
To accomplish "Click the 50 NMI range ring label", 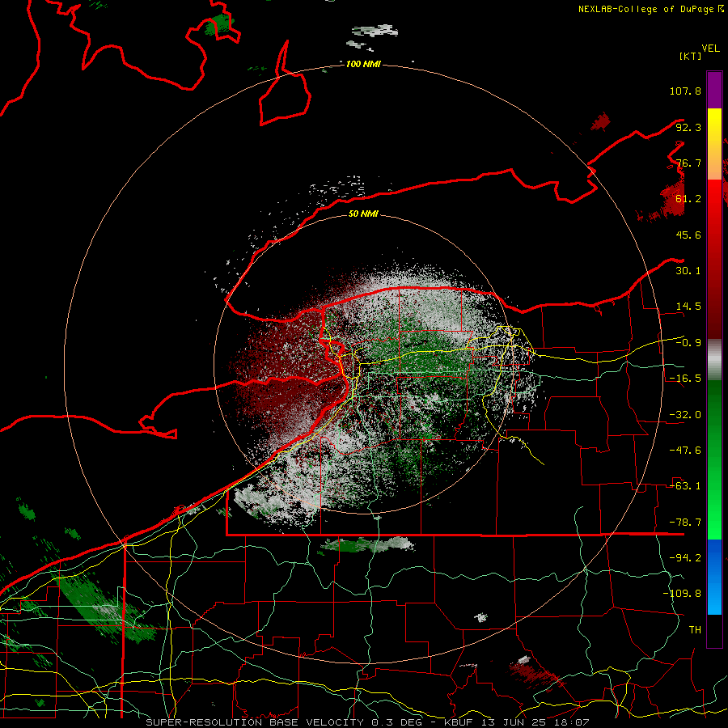I will [x=363, y=214].
